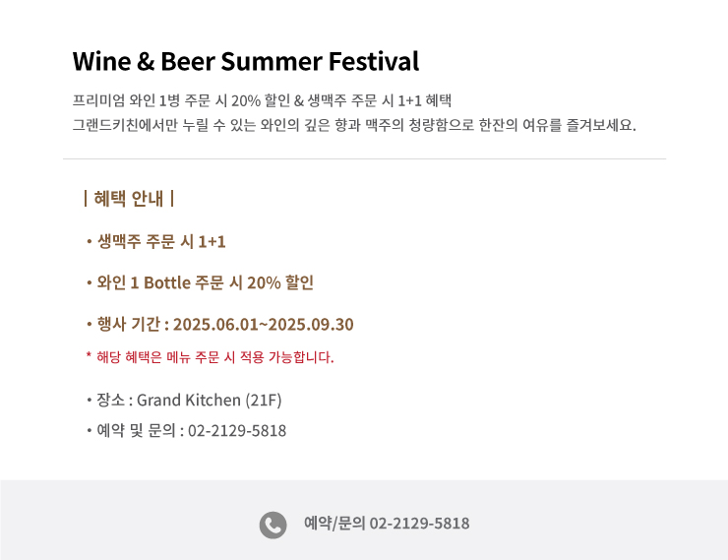Click the 예약 및 문의 phone number line
This screenshot has height=560, width=728.
click(186, 430)
